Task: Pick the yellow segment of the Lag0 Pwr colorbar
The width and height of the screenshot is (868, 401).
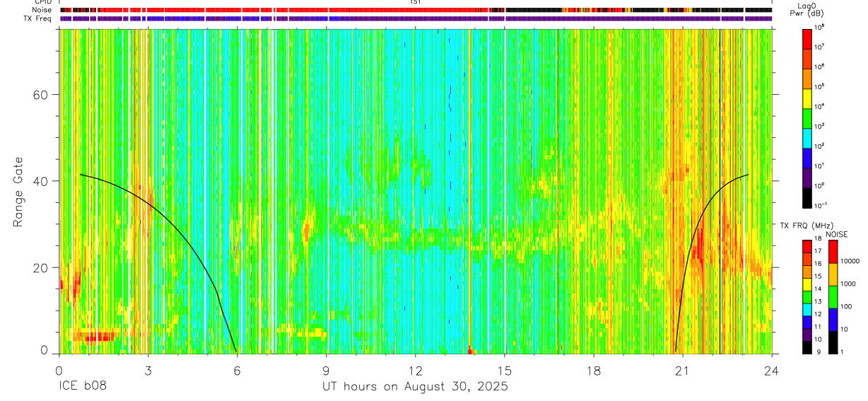Action: [807, 98]
